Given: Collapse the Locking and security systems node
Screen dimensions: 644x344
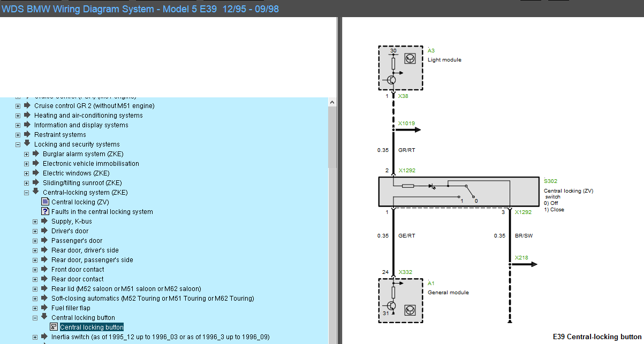Looking at the screenshot, I should pos(18,144).
